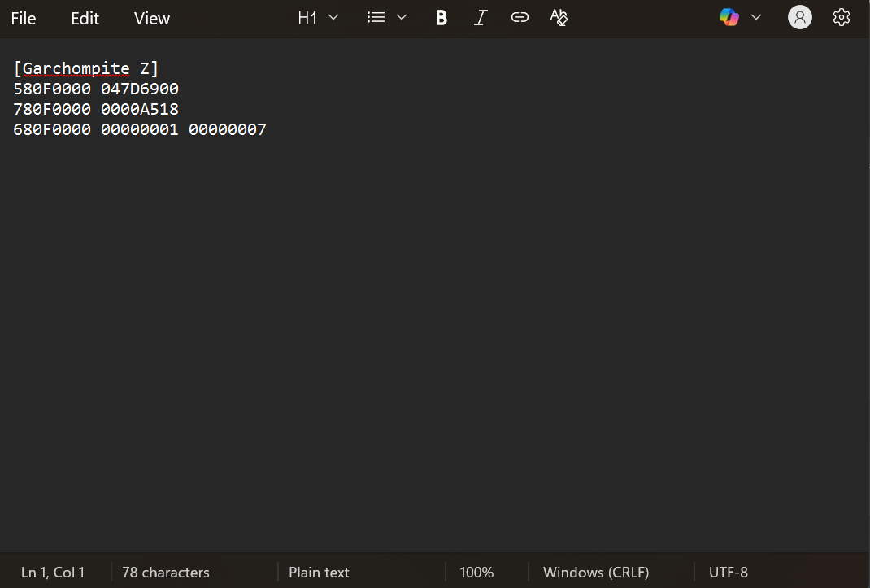The height and width of the screenshot is (588, 870).
Task: Click the 78 characters count
Action: (166, 573)
